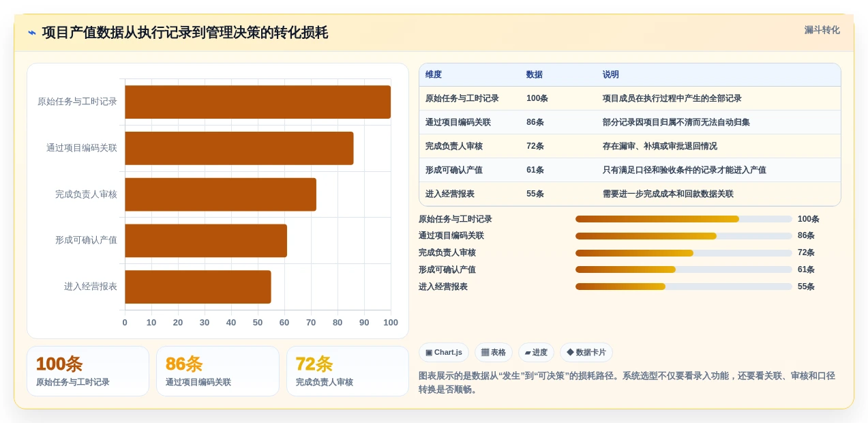
Task: Click the 形成可确认产值 bar in the chart
Action: point(206,241)
